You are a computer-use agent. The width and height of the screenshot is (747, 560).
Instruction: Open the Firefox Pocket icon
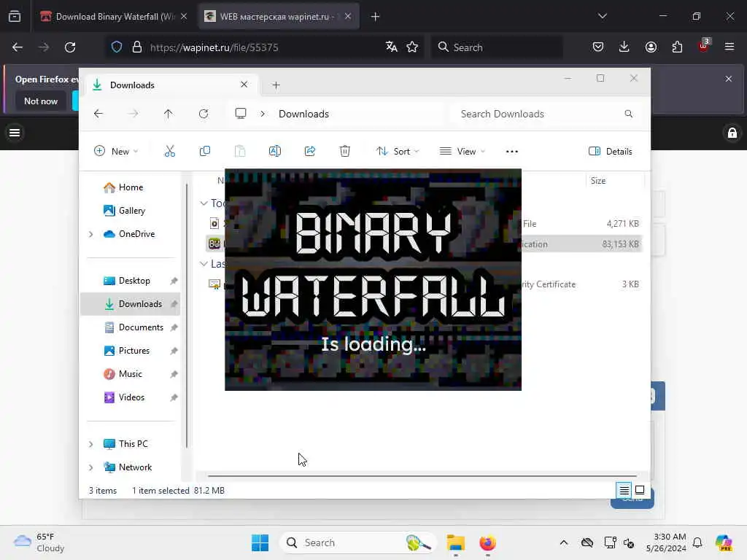598,47
